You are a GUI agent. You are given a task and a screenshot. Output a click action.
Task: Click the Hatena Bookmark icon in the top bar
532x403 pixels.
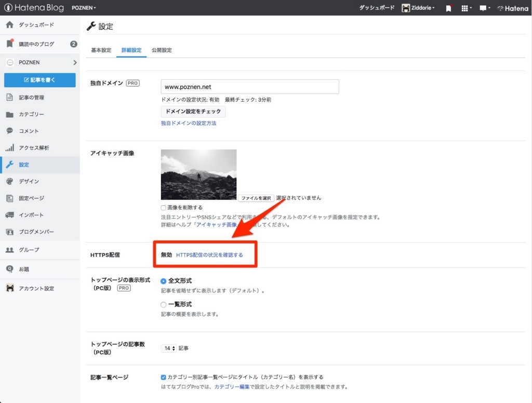tap(448, 8)
